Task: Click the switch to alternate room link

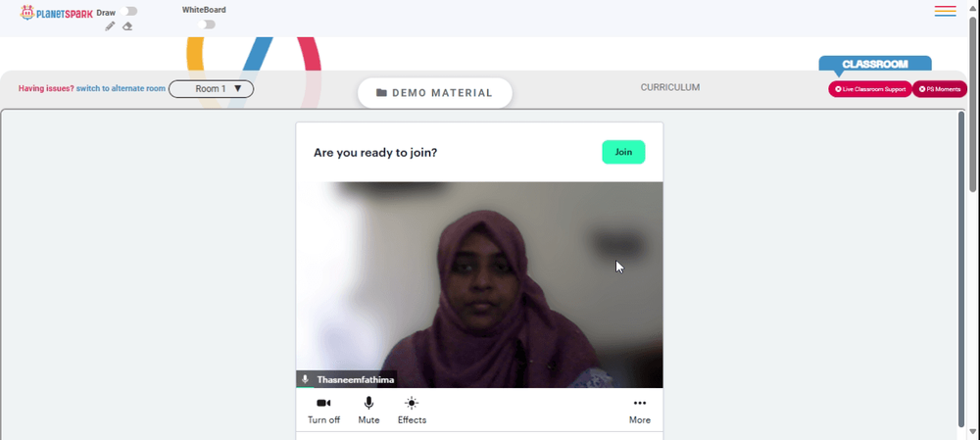Action: click(x=121, y=89)
